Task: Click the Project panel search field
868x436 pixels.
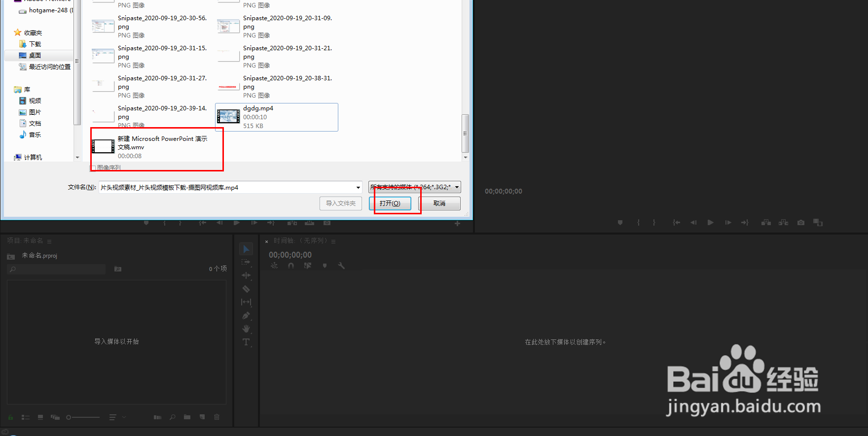Action: 57,269
